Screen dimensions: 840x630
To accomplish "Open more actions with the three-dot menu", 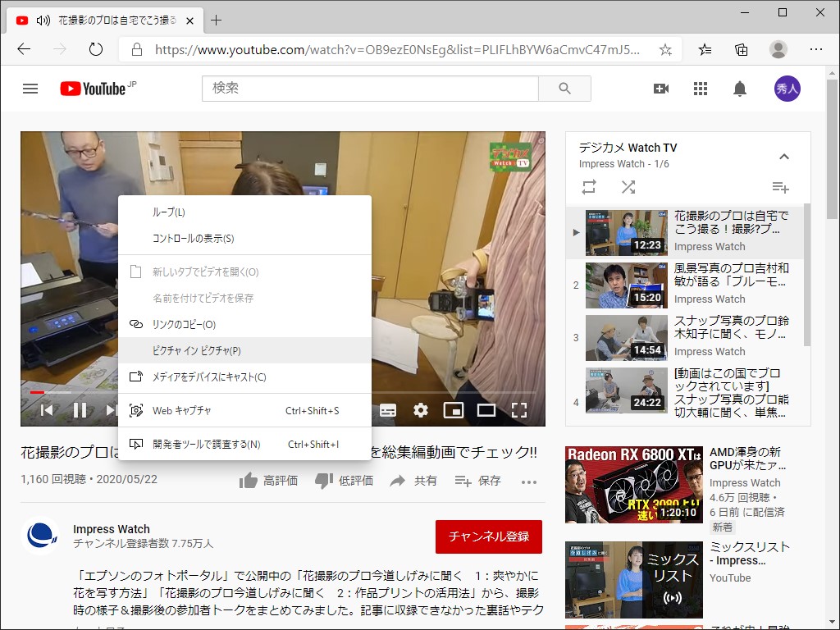I will [528, 483].
